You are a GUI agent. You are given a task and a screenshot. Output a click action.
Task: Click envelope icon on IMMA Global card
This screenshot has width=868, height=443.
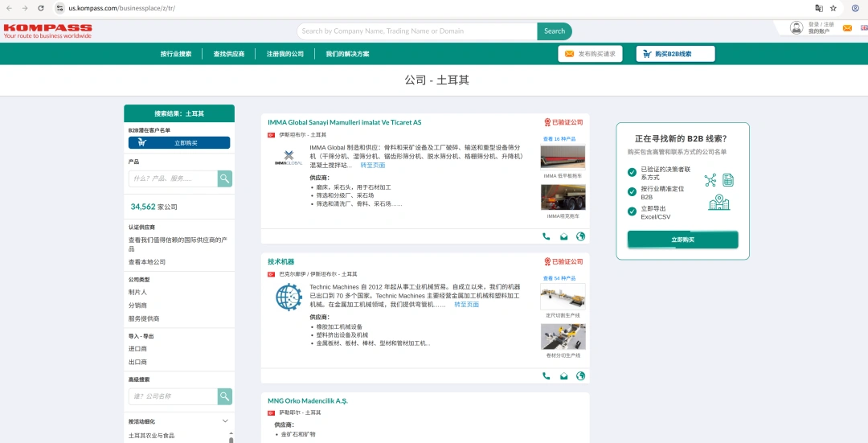tap(563, 236)
